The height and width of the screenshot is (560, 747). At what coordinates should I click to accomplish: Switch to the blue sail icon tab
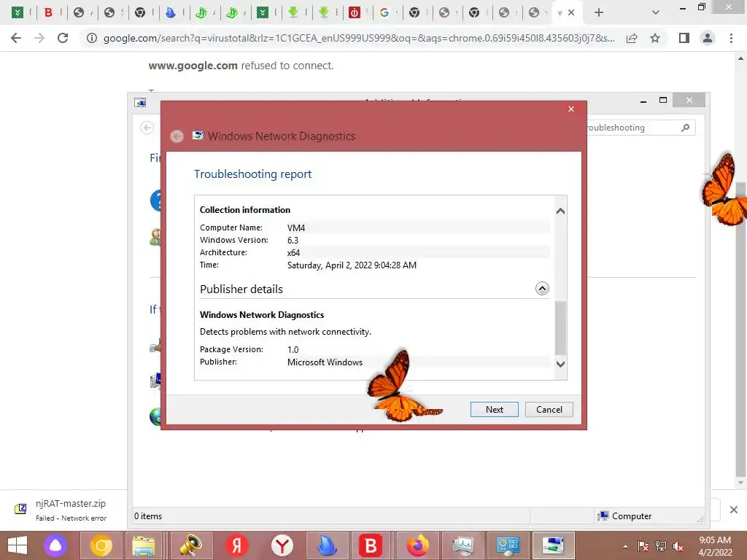point(171,12)
